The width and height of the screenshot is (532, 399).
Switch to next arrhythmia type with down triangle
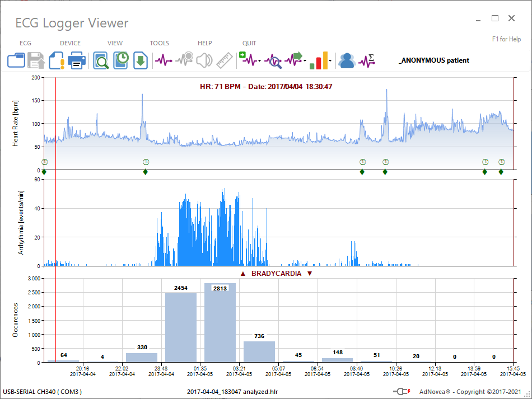point(310,274)
